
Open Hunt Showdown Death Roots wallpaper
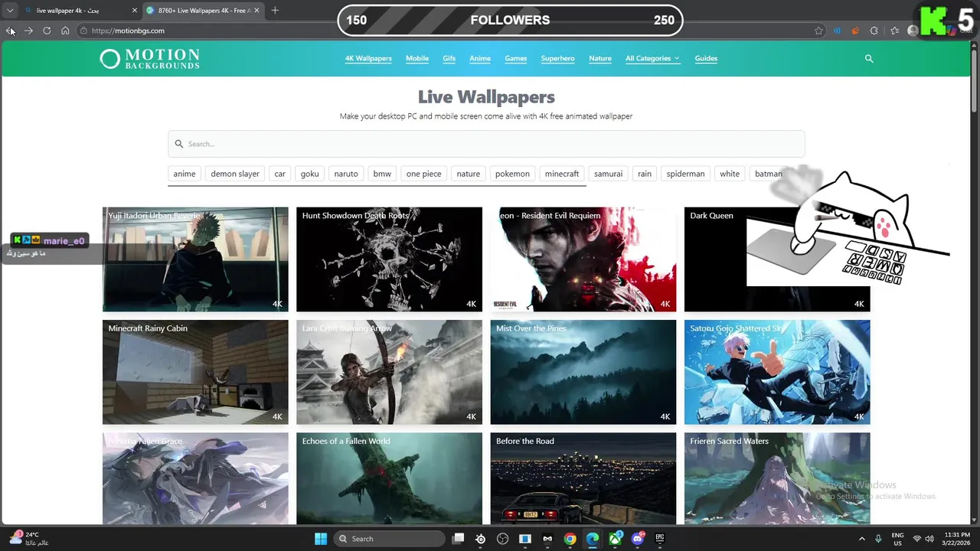tap(389, 259)
